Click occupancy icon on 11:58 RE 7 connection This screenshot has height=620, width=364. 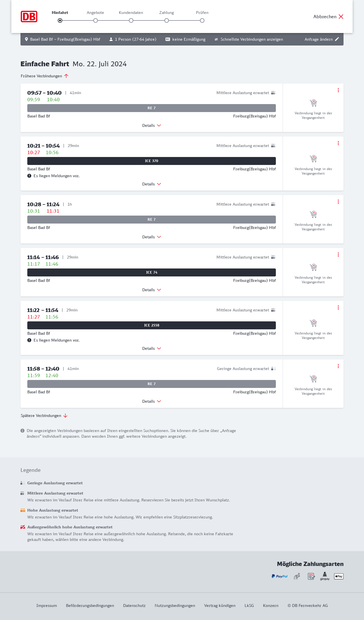[x=274, y=369]
